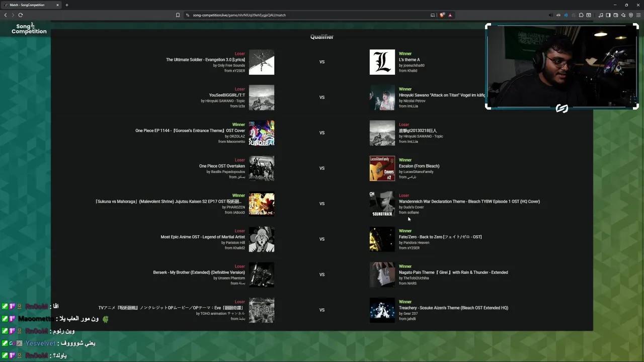Click the Escalon guitar covers thumbnail
Image resolution: width=644 pixels, height=362 pixels.
click(382, 168)
